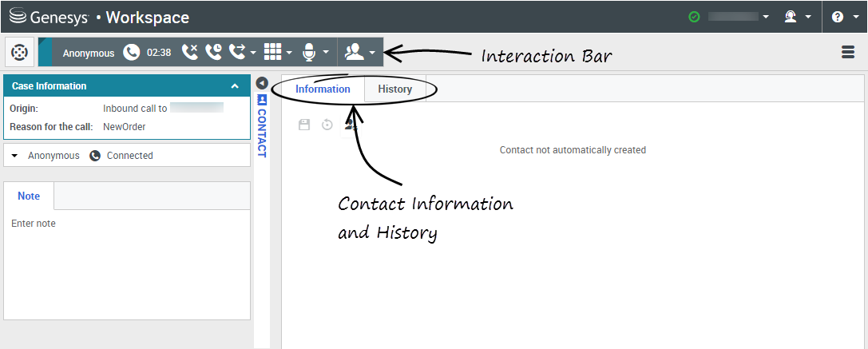Click the Enter note text field

coord(126,264)
